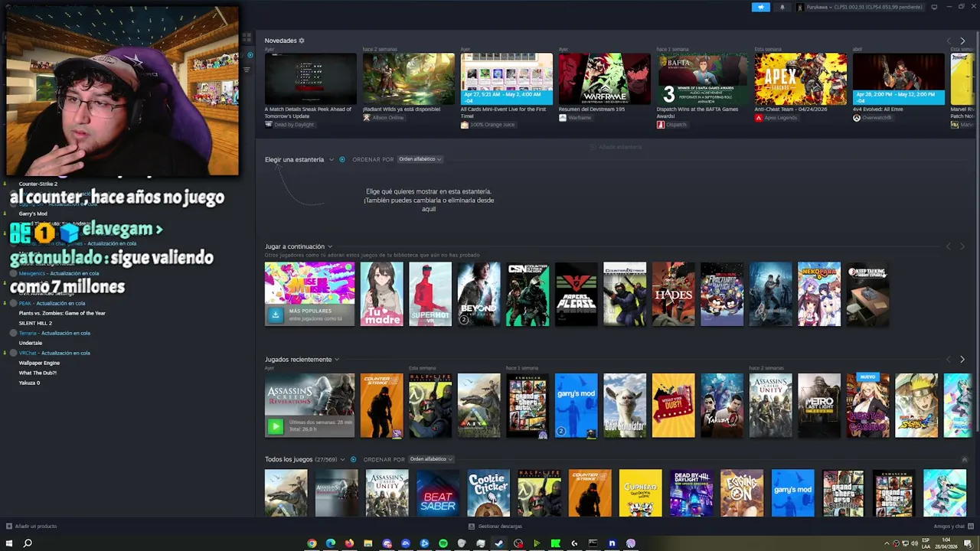The image size is (980, 551).
Task: Toggle the circle icon beside Elegir una estantería
Action: coord(342,159)
